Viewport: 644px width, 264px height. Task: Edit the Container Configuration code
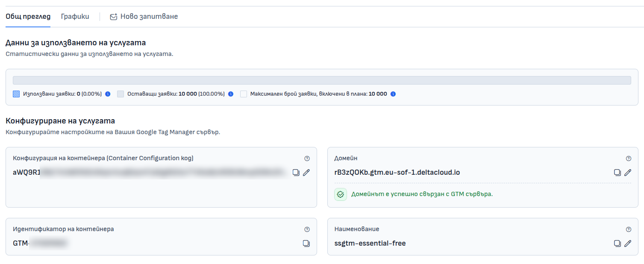[x=306, y=173]
